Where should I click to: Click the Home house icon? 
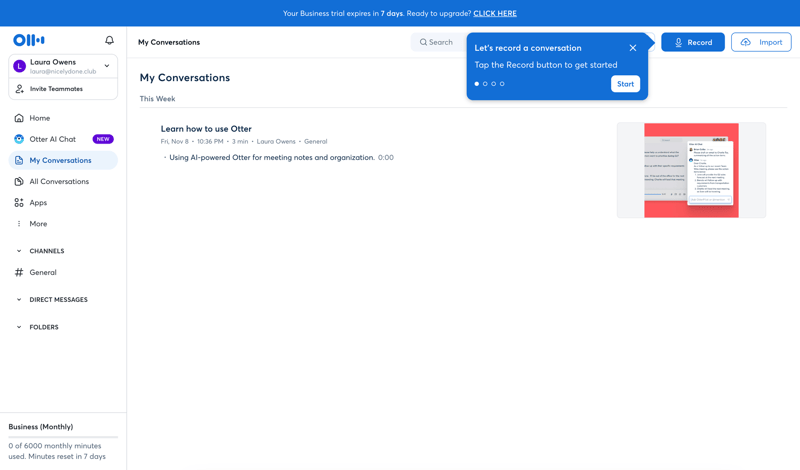(19, 118)
